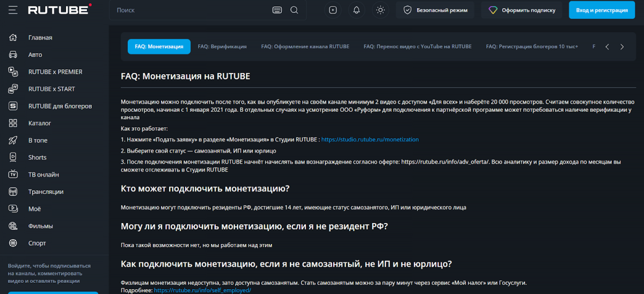644x294 pixels.
Task: Click the Оформить подписку button
Action: [x=522, y=10]
